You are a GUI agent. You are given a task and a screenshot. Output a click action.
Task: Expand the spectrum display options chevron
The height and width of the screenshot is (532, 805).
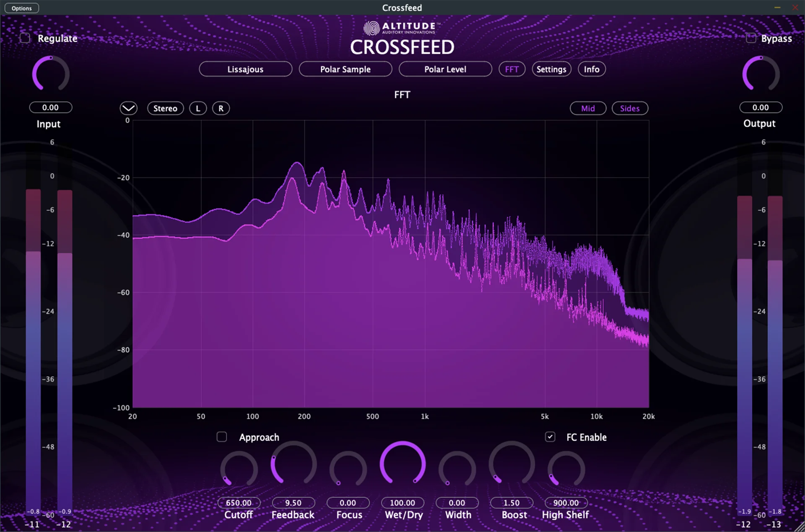(128, 108)
